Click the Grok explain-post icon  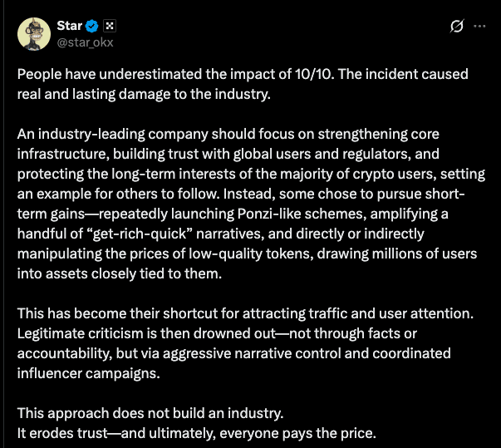pyautogui.click(x=456, y=26)
